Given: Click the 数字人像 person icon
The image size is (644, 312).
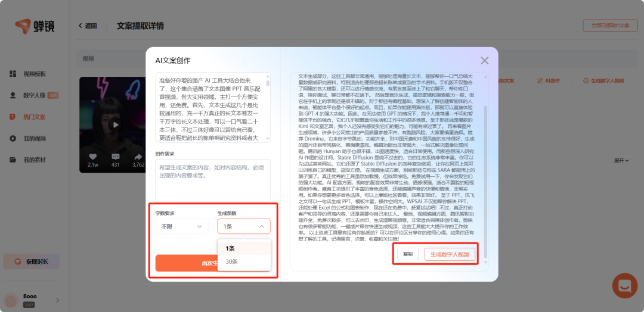Looking at the screenshot, I should 13,95.
